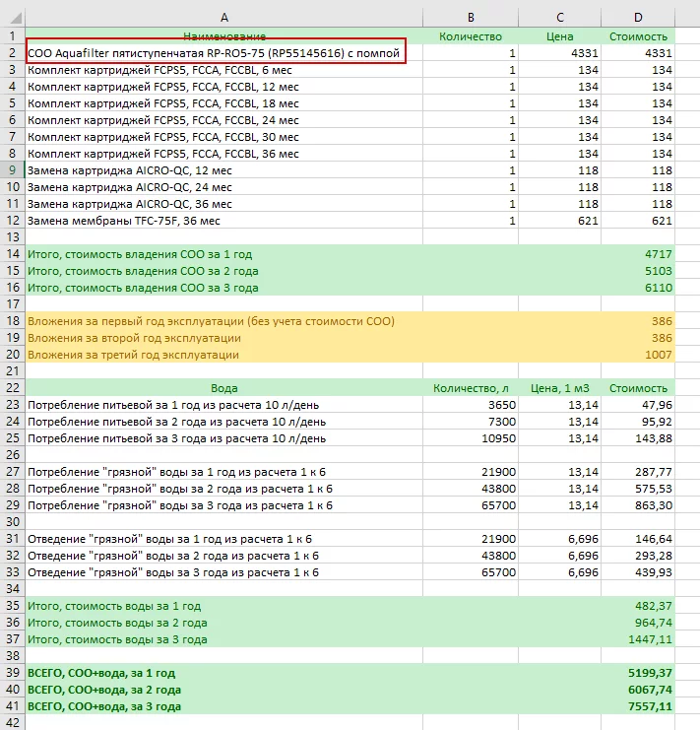
Task: Select the 'Цена' header cell in row 1
Action: (x=560, y=36)
